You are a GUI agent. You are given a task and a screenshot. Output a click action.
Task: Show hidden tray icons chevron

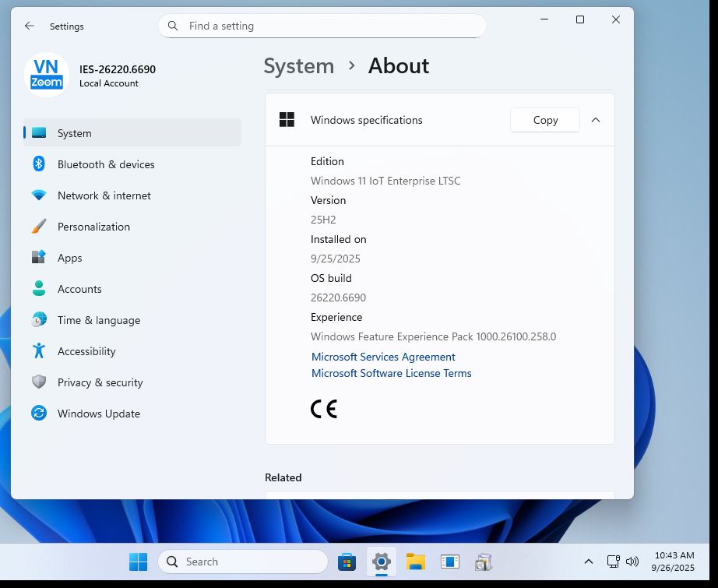pos(589,562)
